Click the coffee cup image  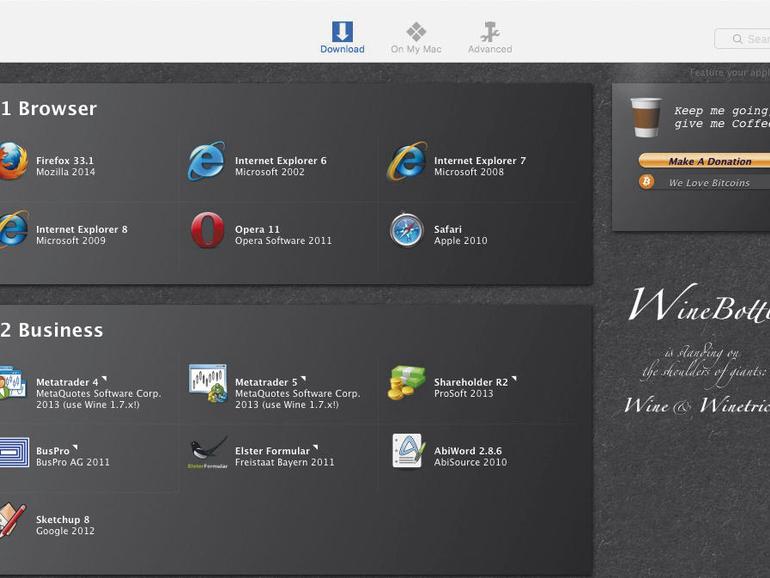point(646,117)
